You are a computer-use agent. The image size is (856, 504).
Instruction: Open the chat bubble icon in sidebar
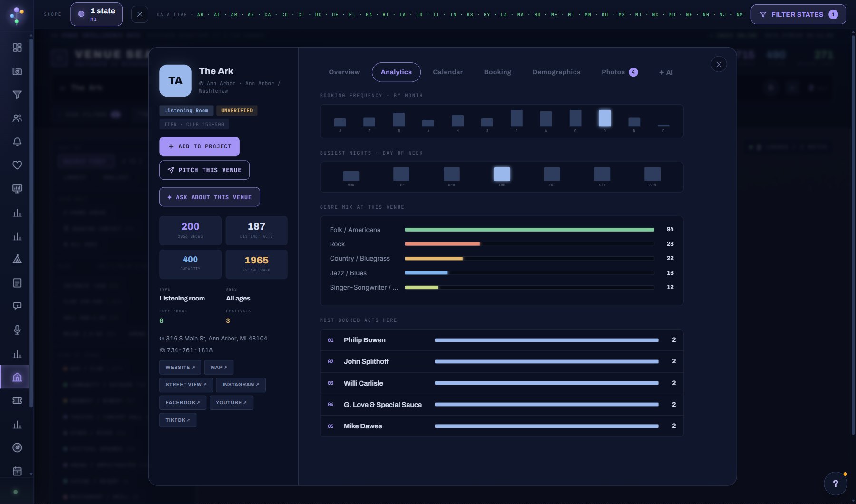point(17,306)
